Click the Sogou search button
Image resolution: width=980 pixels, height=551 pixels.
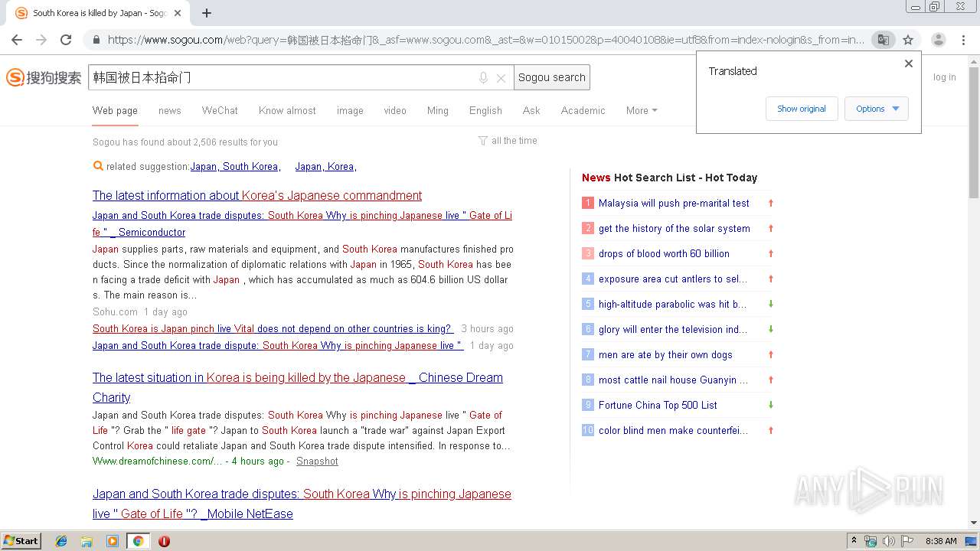coord(551,77)
